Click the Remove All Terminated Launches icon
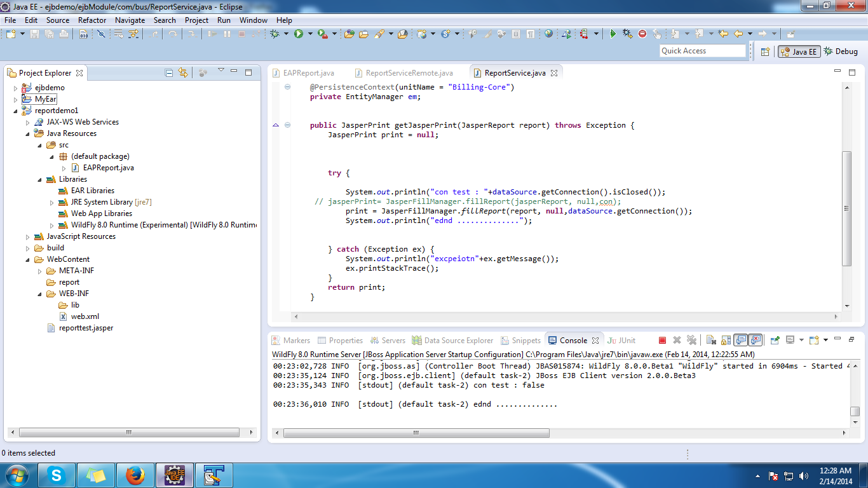This screenshot has height=488, width=868. coord(691,341)
